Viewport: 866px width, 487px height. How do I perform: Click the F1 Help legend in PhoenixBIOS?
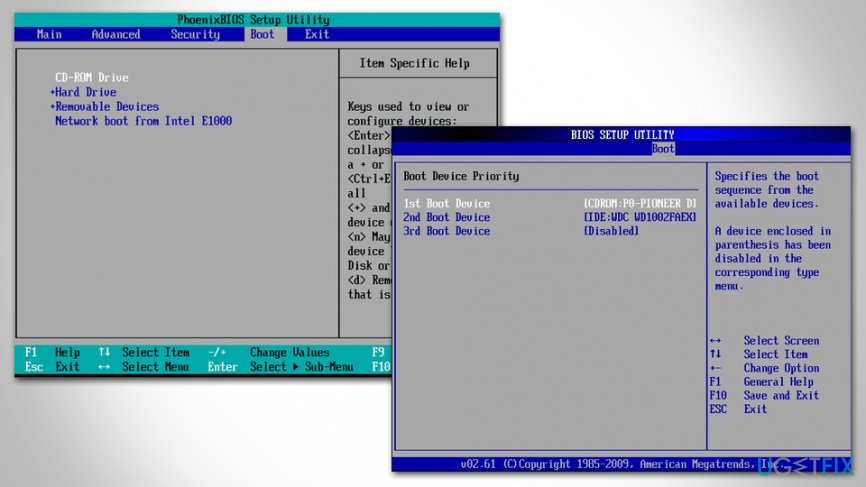pos(52,352)
